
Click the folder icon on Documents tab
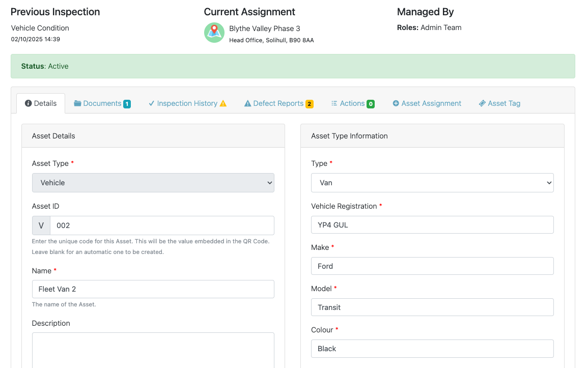pyautogui.click(x=77, y=103)
